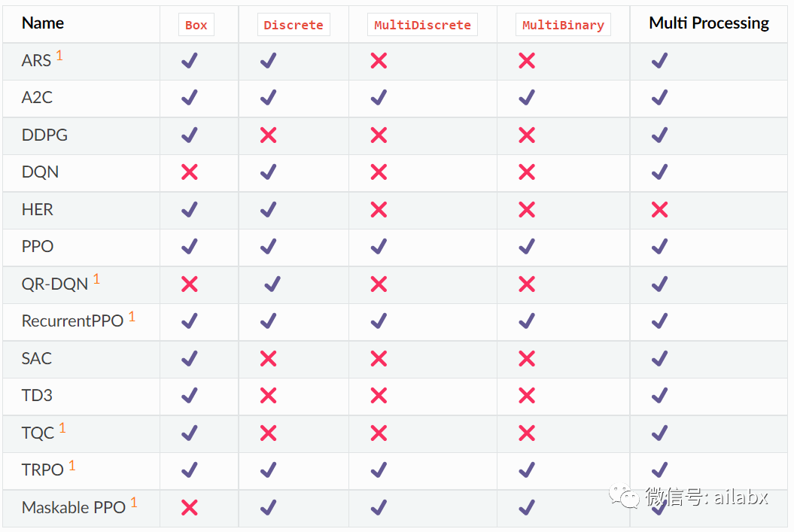This screenshot has height=532, width=794.
Task: Click Maskable PPO's Box red cross
Action: (190, 507)
